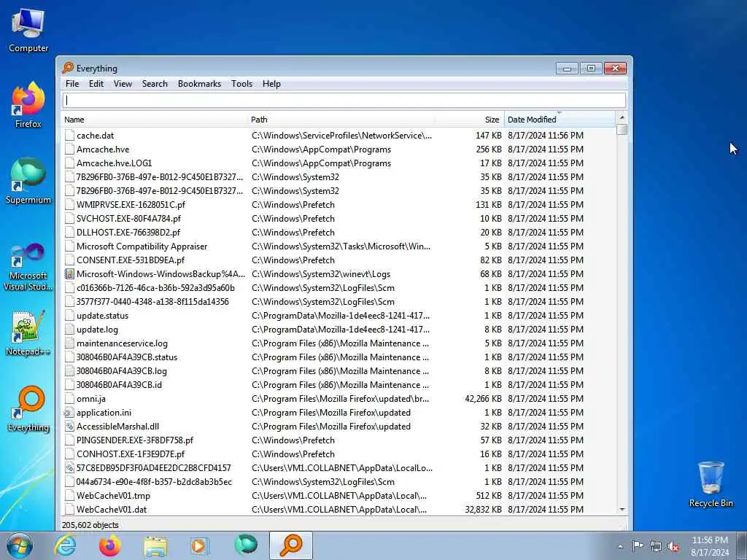Click the Windows Start orb
Image resolution: width=747 pixels, height=560 pixels.
tap(20, 545)
